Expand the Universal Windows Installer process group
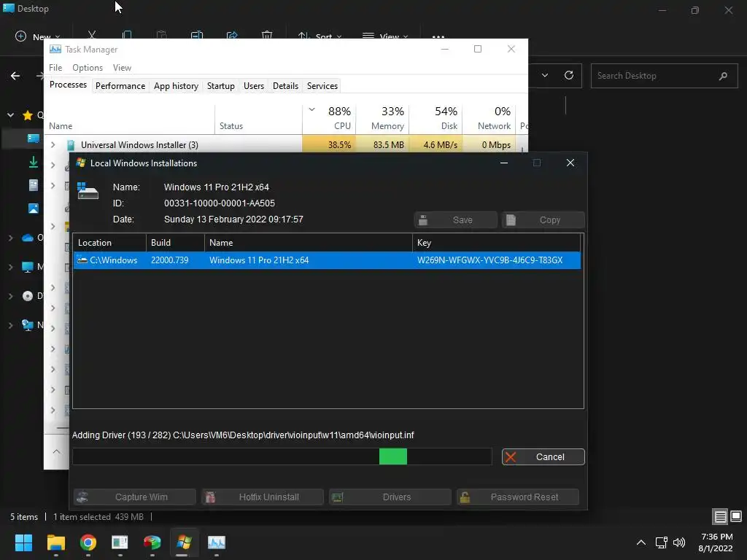Screen dimensions: 747x560 tap(53, 145)
